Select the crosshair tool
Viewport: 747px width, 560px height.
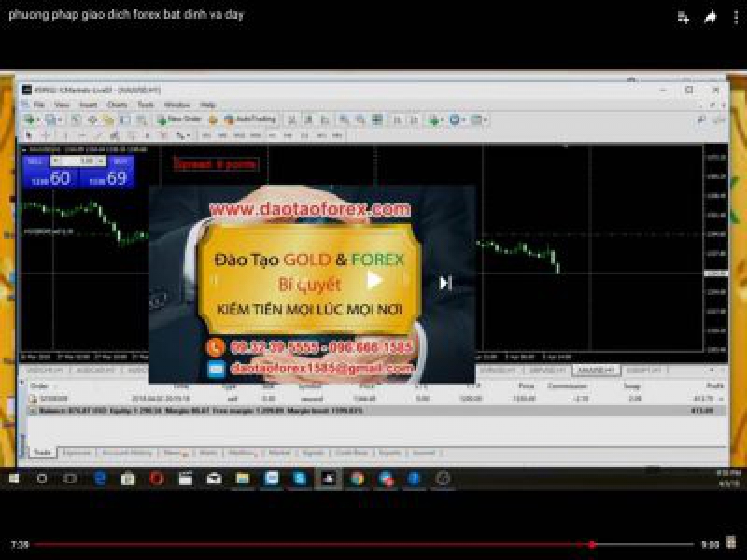(x=46, y=135)
